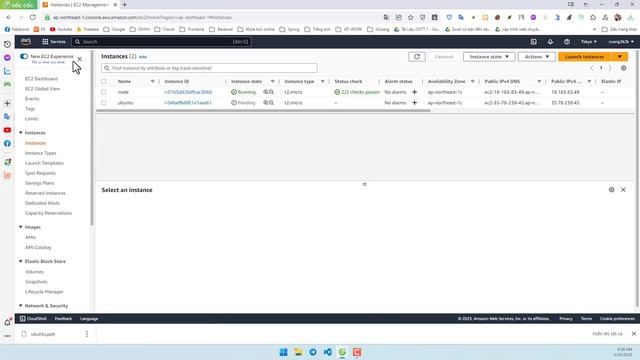Click the Connect button
This screenshot has height=360, width=640.
click(444, 57)
